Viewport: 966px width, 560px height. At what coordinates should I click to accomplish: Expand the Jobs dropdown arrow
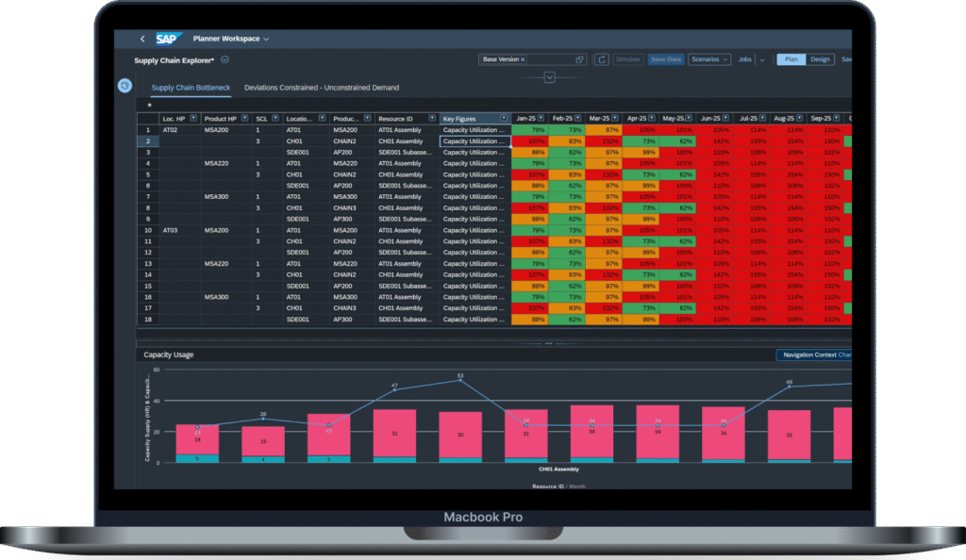pyautogui.click(x=762, y=60)
